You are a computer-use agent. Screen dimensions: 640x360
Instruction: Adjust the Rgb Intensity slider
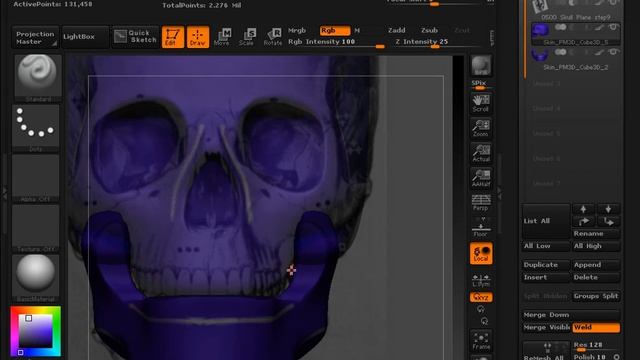[x=336, y=42]
